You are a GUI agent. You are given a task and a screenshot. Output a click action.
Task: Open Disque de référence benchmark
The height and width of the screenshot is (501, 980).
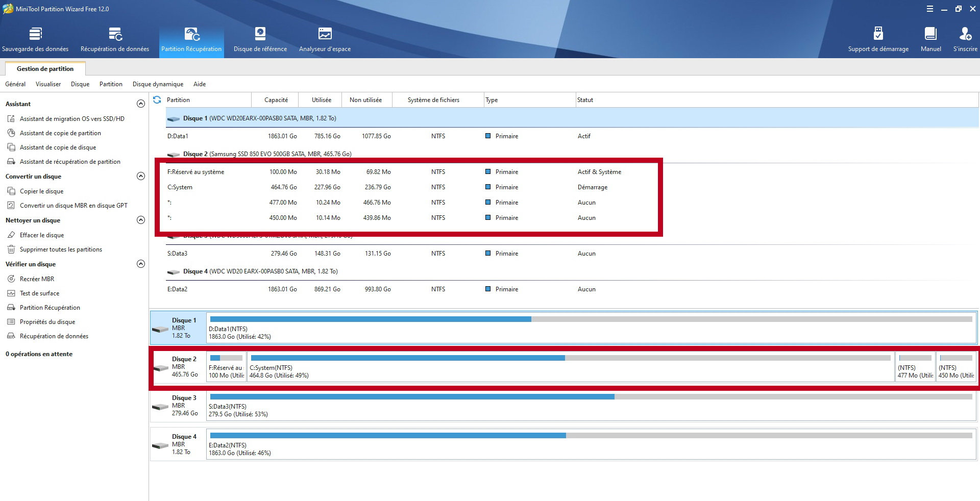260,40
